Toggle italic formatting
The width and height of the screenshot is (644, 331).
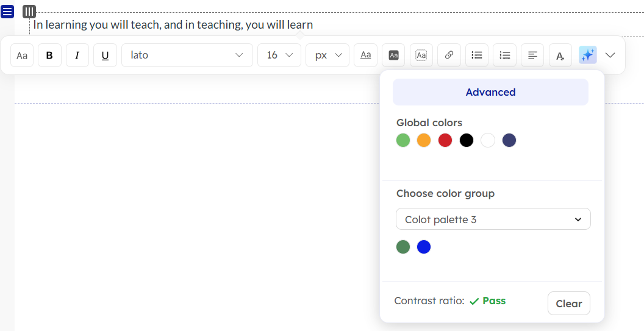77,55
